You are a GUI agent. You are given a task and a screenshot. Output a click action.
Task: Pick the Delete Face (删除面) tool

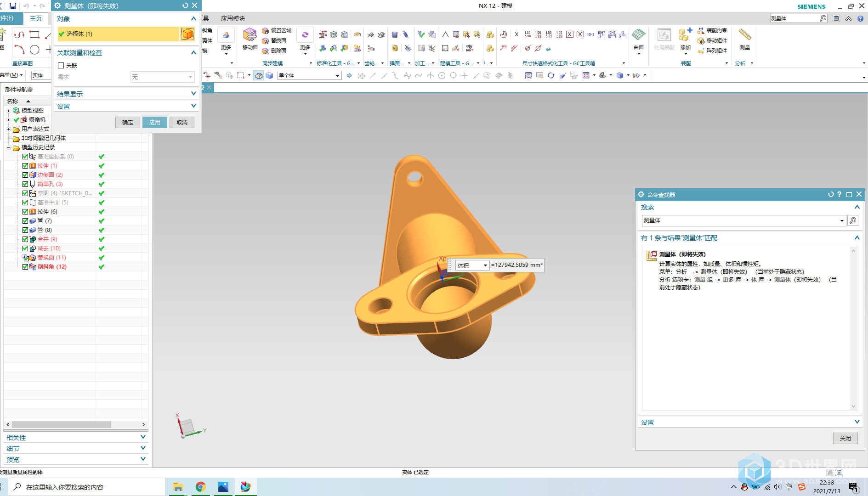[x=274, y=51]
